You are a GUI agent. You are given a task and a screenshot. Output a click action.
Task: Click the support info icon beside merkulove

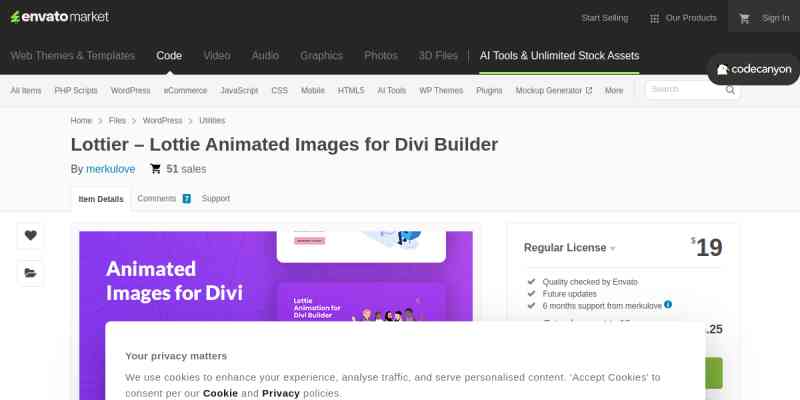pos(668,304)
